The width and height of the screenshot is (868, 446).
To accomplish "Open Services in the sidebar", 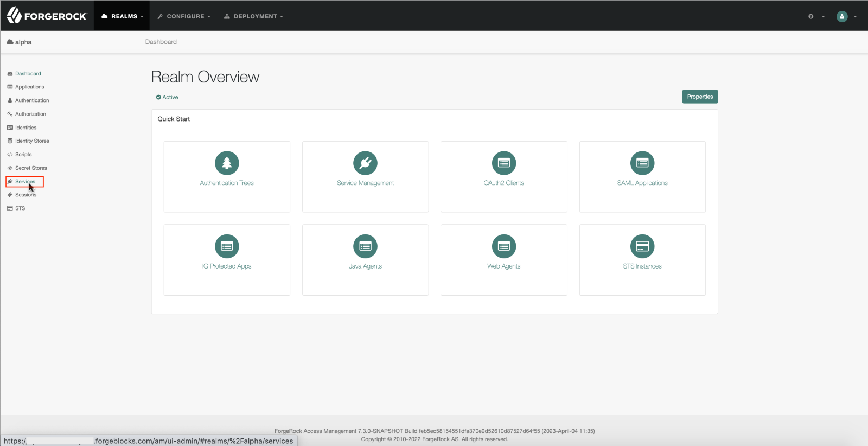I will tap(25, 182).
